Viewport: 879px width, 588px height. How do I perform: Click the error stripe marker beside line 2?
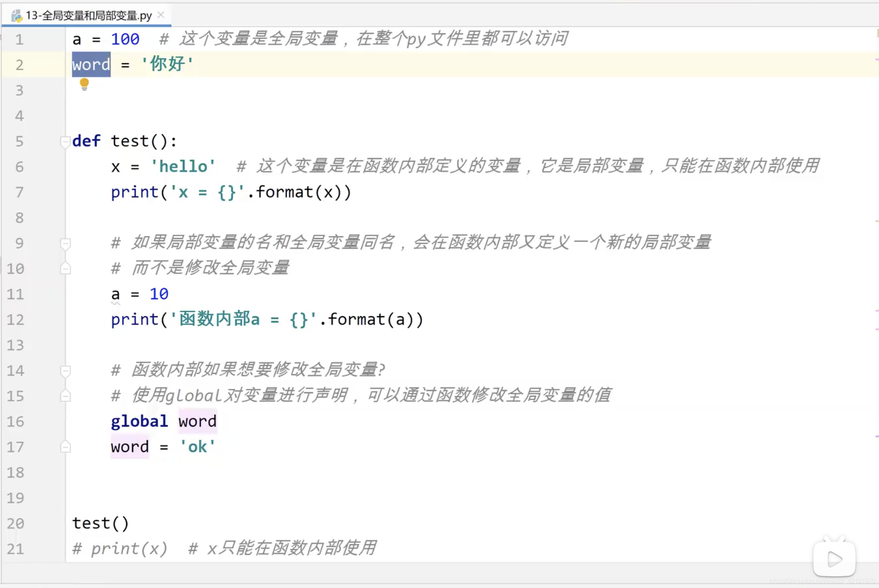(x=877, y=60)
